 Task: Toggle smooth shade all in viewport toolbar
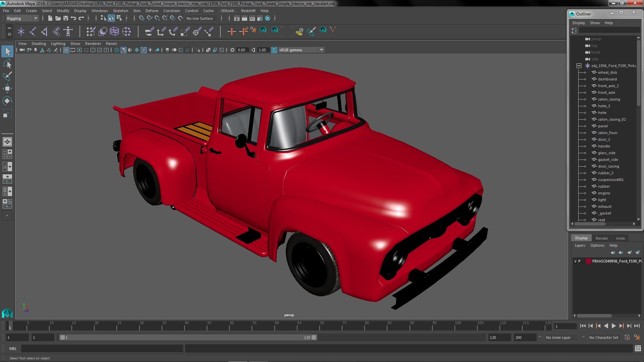123,50
